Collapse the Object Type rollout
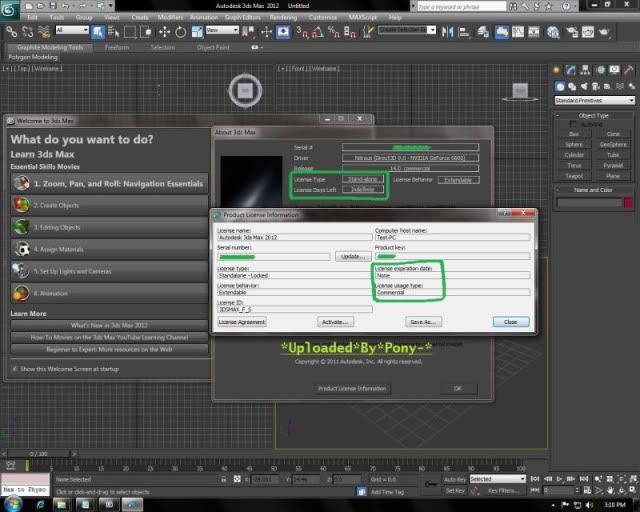The height and width of the screenshot is (512, 640). (594, 116)
